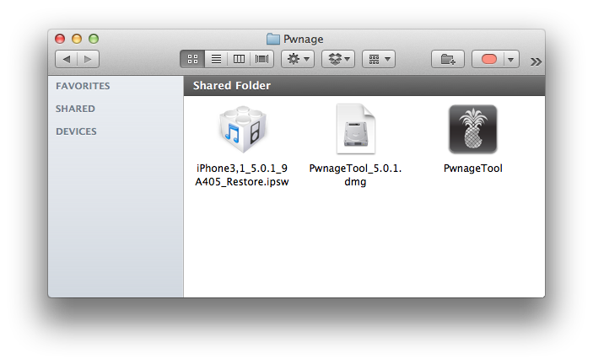Click the Pwnage folder icon in title bar
This screenshot has width=593, height=364.
273,39
